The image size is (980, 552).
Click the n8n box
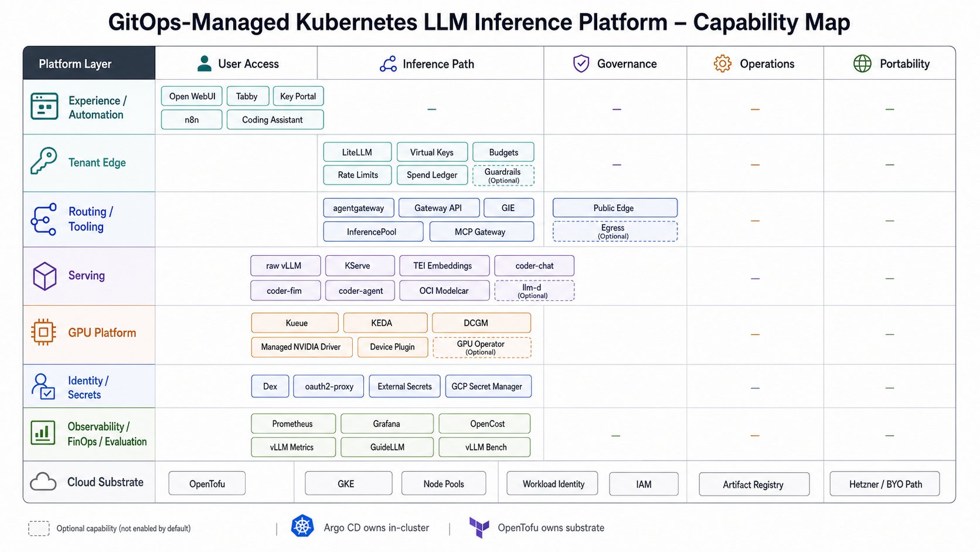192,120
